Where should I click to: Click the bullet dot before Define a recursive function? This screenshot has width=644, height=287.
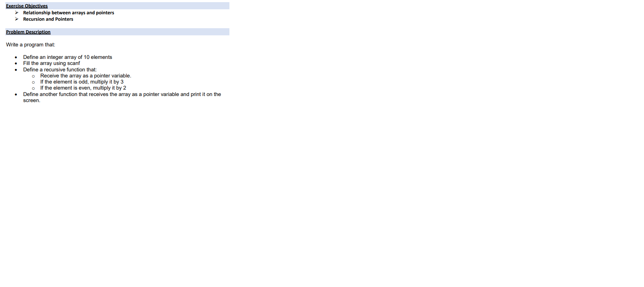click(x=16, y=70)
